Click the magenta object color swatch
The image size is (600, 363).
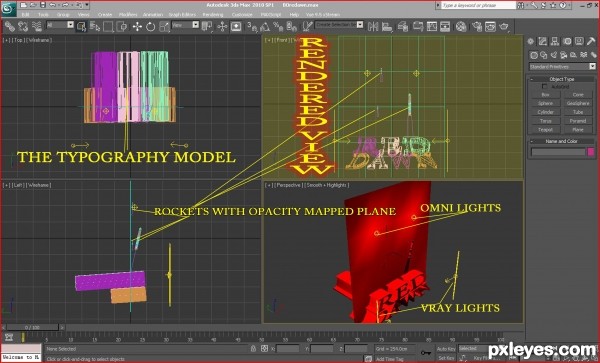[591, 152]
